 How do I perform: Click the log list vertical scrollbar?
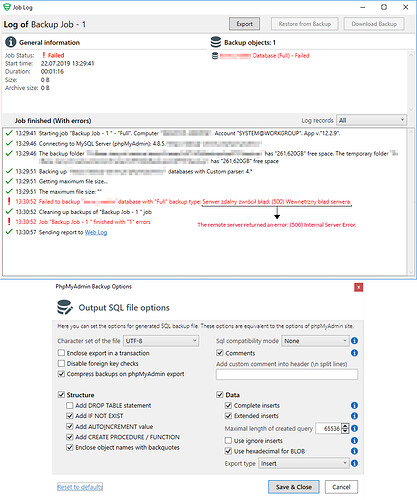[410, 202]
